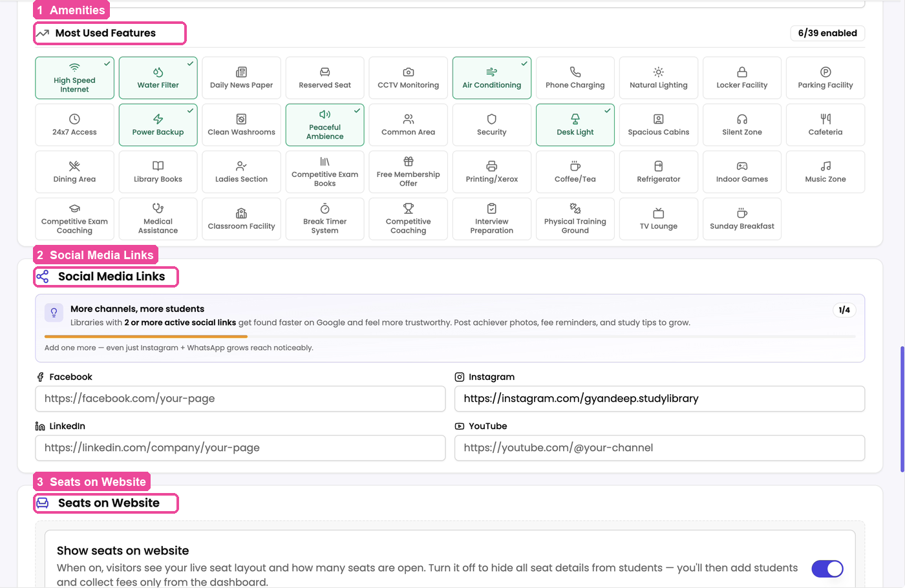
Task: Click the YouTube logo icon
Action: coord(460,426)
